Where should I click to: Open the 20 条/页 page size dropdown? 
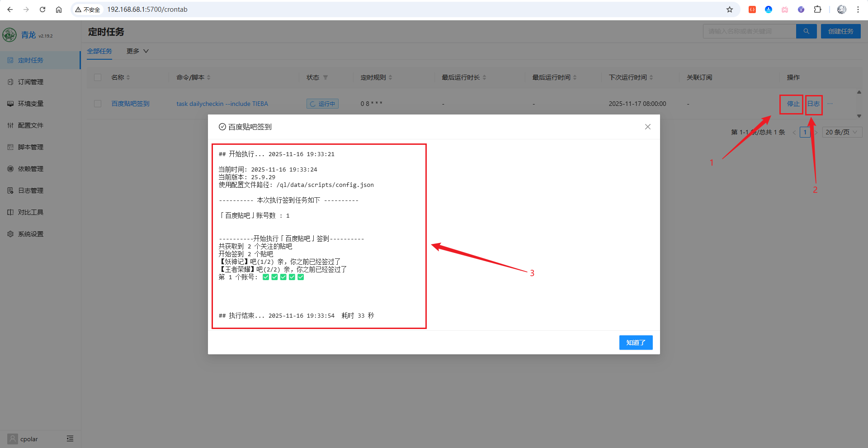click(x=841, y=132)
